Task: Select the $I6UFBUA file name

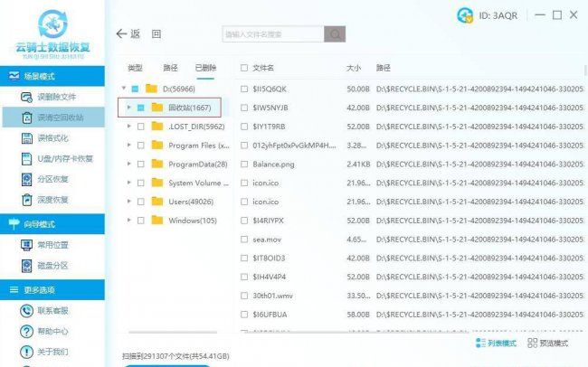Action: coord(270,315)
